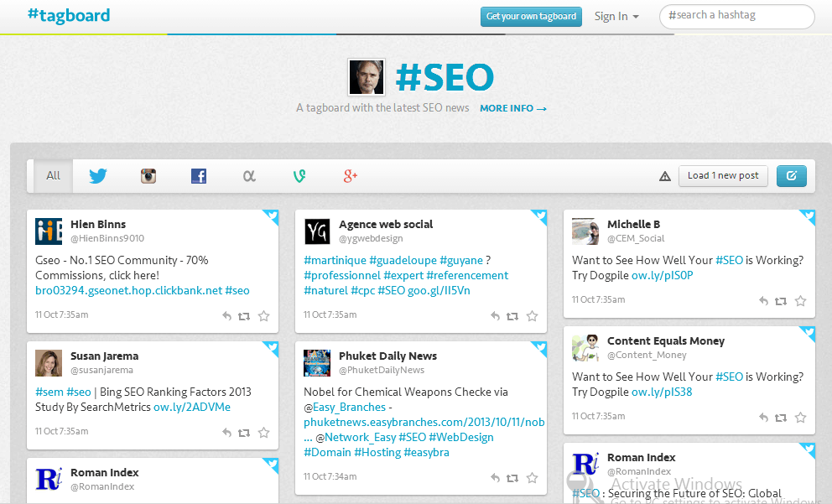Click #guadeloupe hashtag

pos(403,261)
